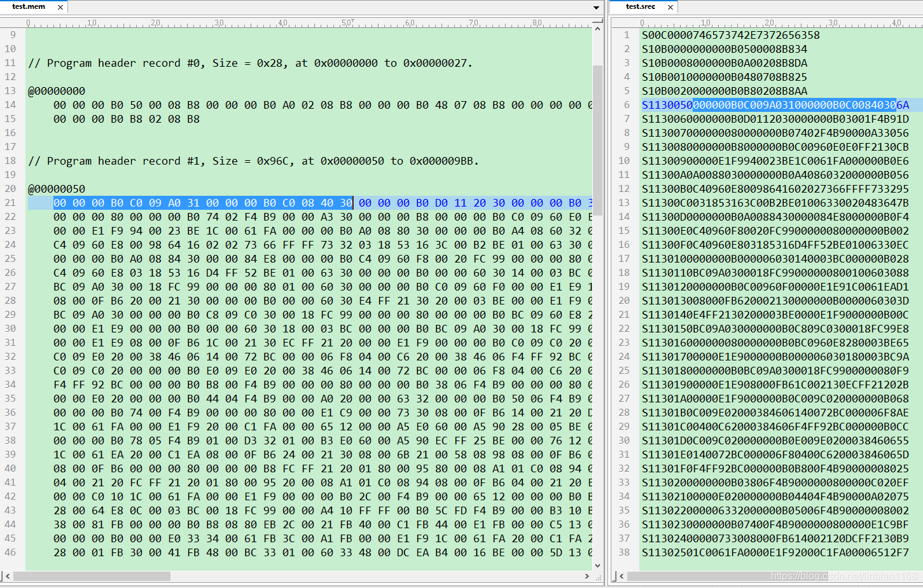Switch to the test.srec tab
Image resolution: width=923 pixels, height=588 pixels.
640,6
